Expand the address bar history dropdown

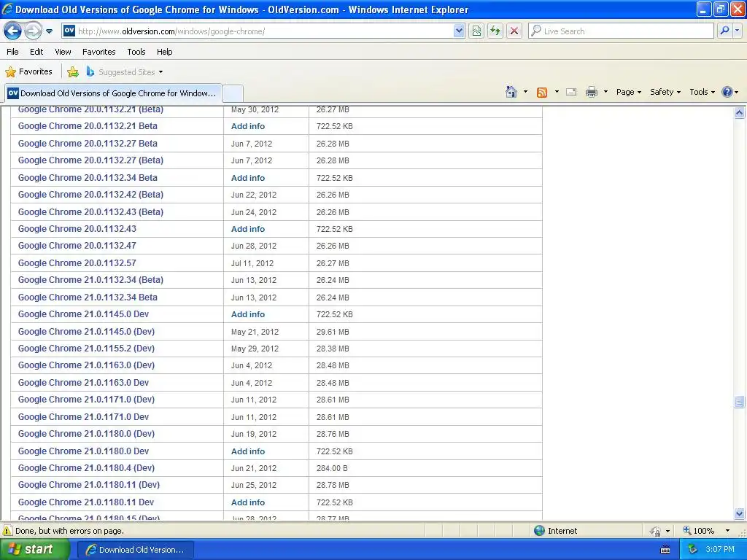[459, 31]
